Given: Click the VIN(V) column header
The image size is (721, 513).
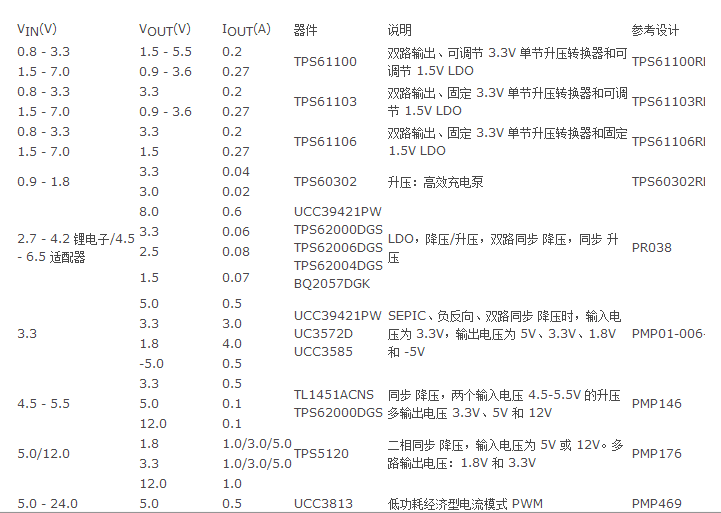Looking at the screenshot, I should click(37, 30).
